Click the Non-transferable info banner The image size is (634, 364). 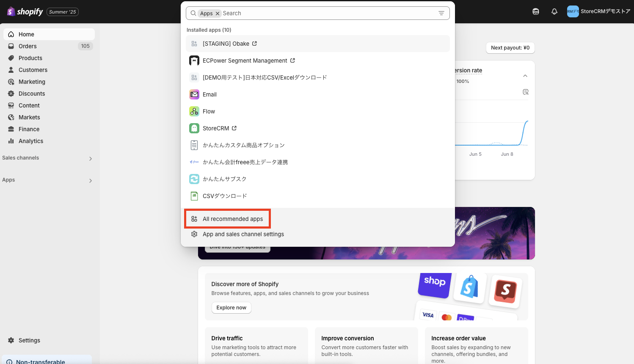[47, 360]
